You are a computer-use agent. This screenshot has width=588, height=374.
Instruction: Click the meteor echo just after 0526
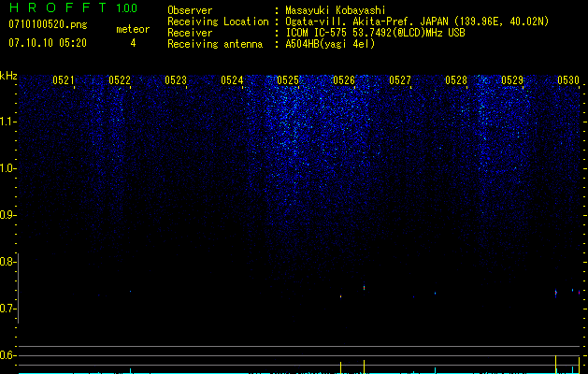coord(364,287)
